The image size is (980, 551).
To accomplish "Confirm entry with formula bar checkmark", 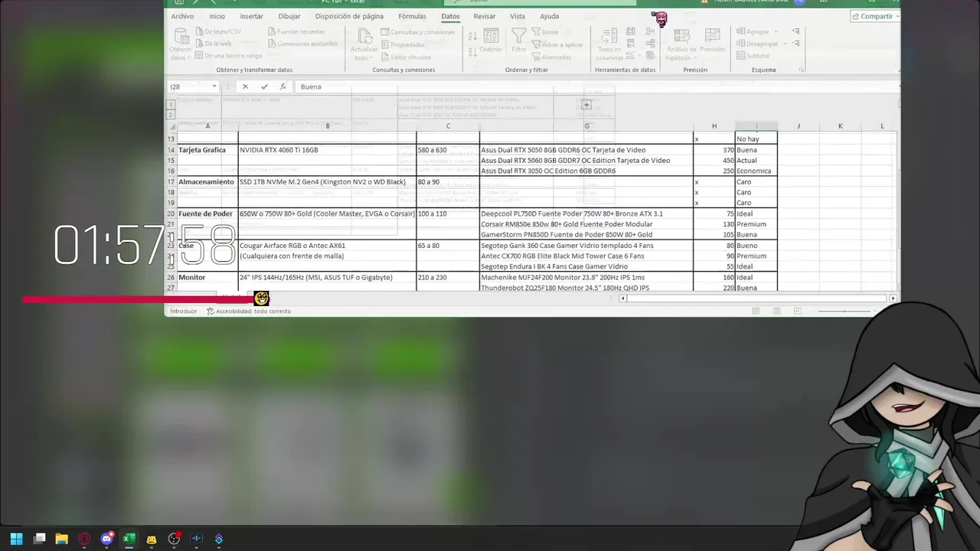I will (x=264, y=86).
